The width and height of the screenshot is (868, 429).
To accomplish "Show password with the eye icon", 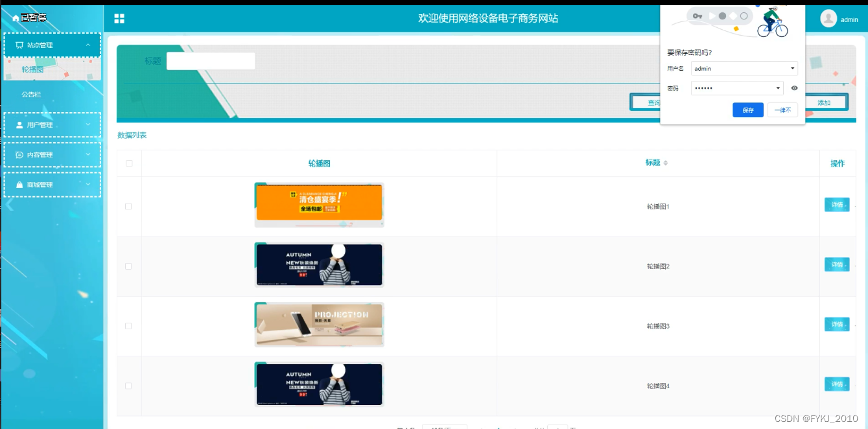I will pos(794,88).
